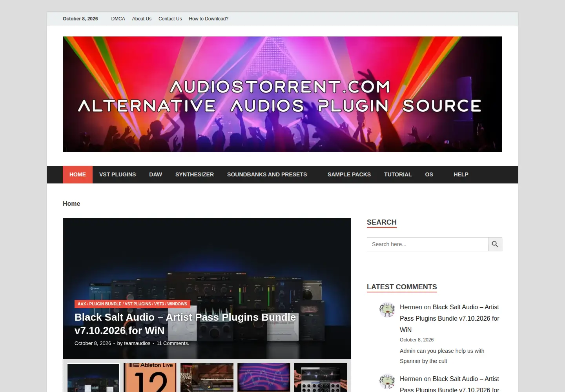Open the Contact Us link
565x392 pixels.
tap(170, 19)
